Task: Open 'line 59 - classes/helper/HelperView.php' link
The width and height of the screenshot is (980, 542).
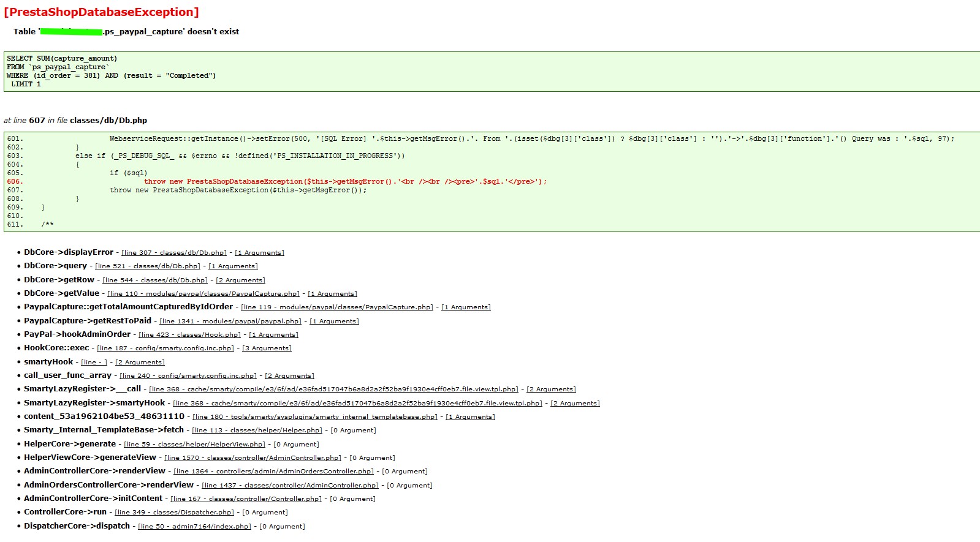Action: coord(194,445)
